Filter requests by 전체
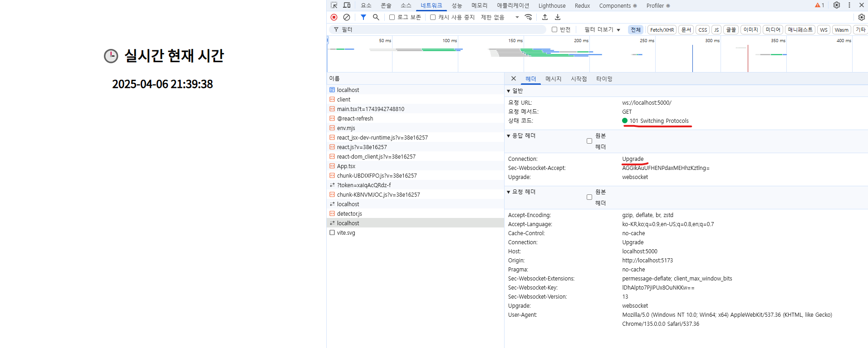This screenshot has height=348, width=868. tap(636, 29)
